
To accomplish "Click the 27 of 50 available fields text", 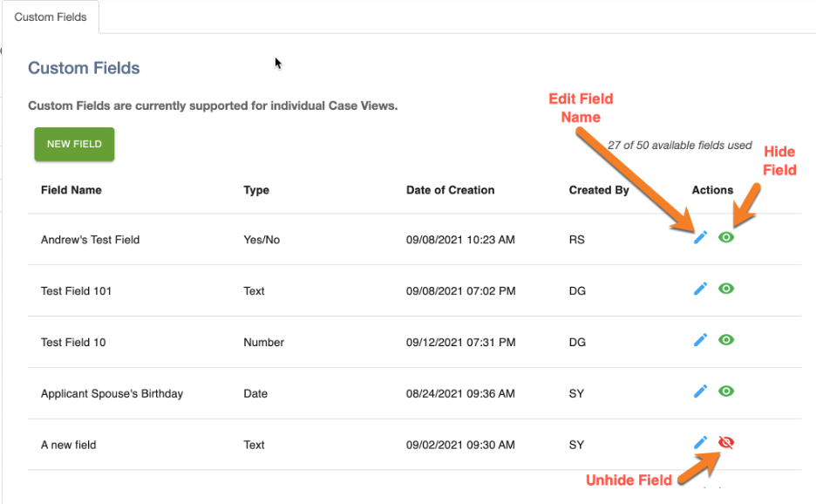I will click(680, 146).
